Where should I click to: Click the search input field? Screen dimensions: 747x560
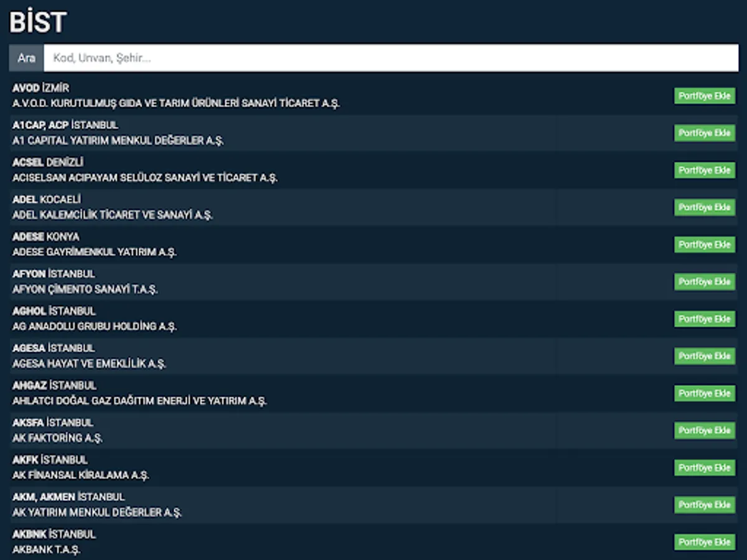point(391,58)
